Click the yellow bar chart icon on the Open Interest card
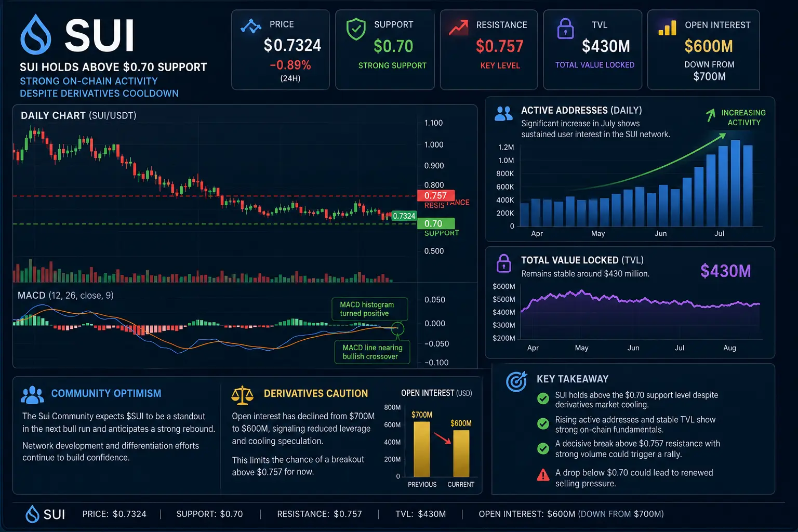 pos(667,28)
